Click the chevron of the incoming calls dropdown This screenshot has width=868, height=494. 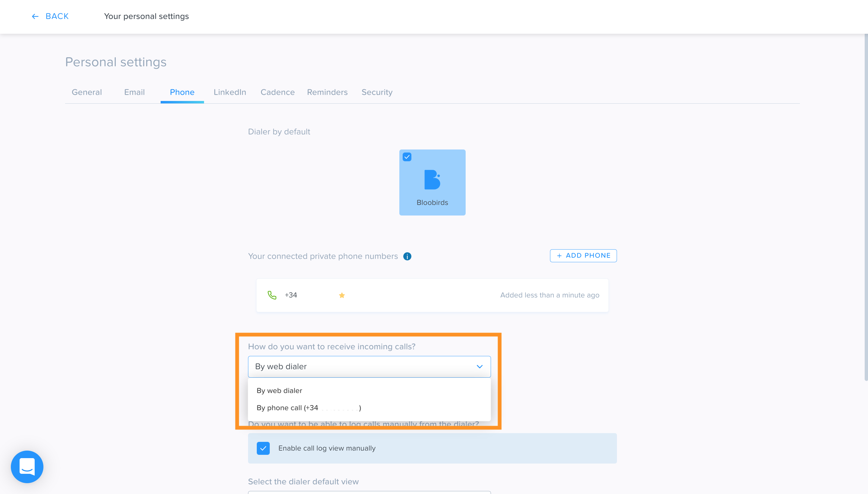(x=479, y=367)
